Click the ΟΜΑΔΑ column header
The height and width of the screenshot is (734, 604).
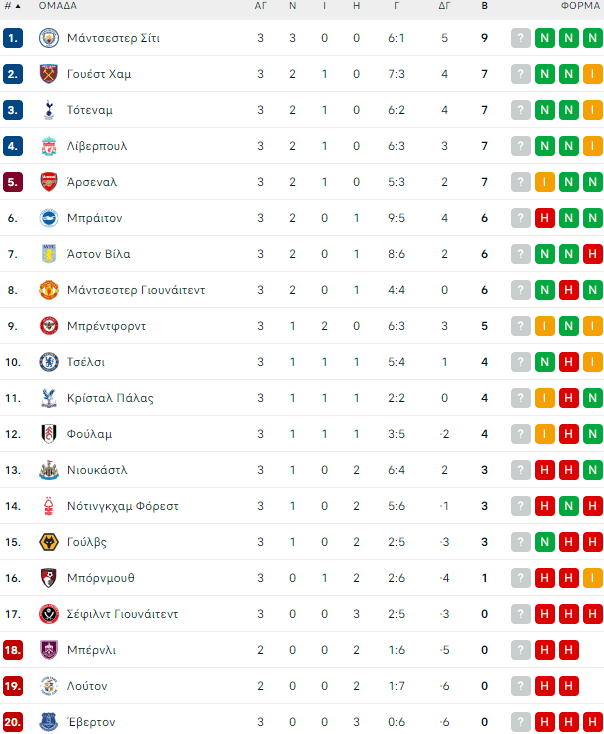click(58, 6)
